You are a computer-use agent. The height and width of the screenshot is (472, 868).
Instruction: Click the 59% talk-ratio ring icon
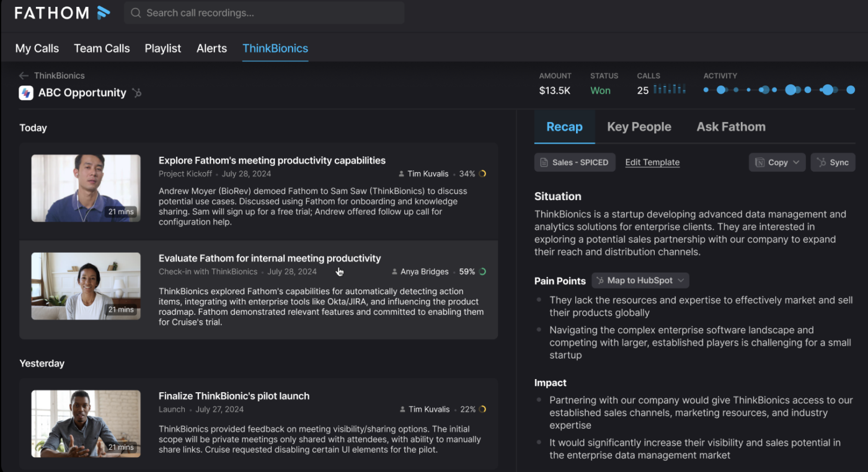482,272
